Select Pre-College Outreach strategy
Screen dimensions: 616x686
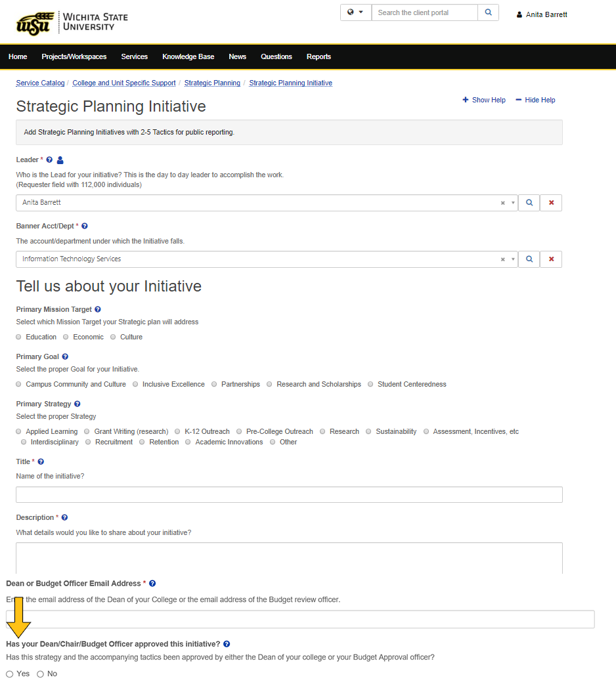[239, 431]
